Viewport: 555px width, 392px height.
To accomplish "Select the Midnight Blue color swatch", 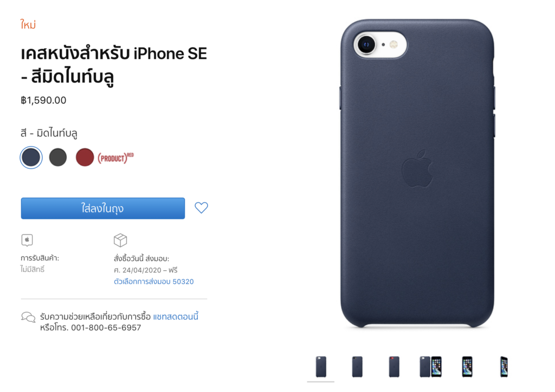I will (x=31, y=158).
